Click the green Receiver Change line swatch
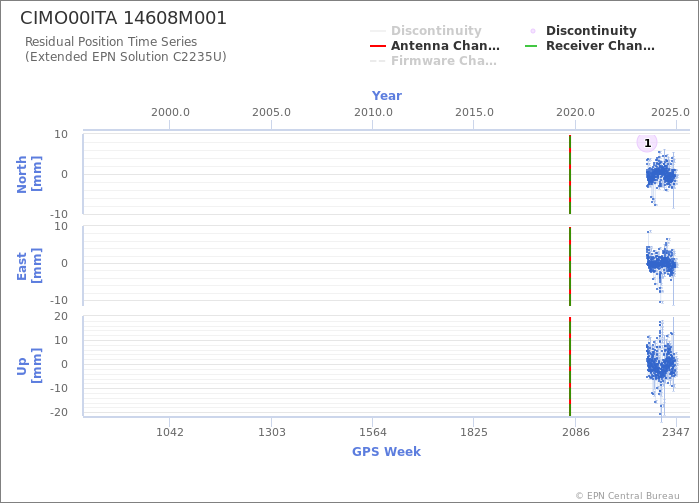Screen dimensions: 700x504 pos(531,46)
